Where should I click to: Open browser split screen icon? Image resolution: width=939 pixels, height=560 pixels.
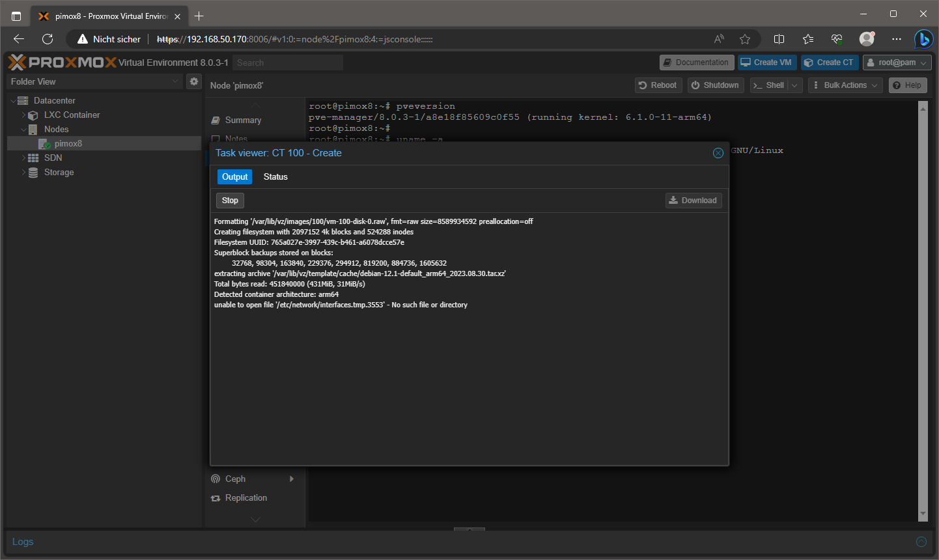point(779,39)
